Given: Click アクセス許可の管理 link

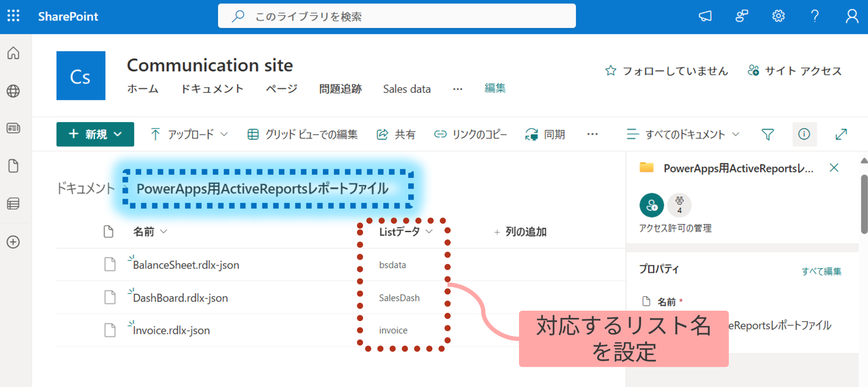Looking at the screenshot, I should 675,228.
